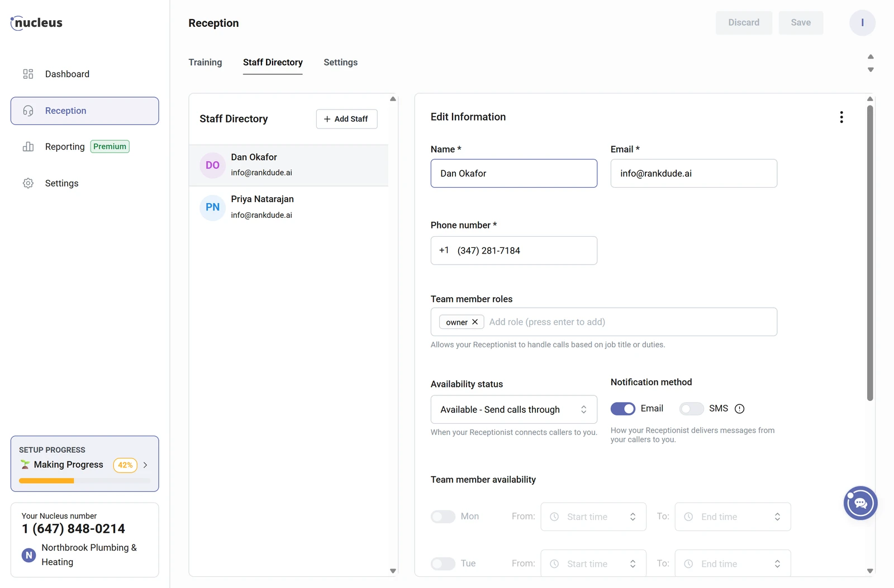894x588 pixels.
Task: Toggle Email notification off
Action: tap(623, 409)
